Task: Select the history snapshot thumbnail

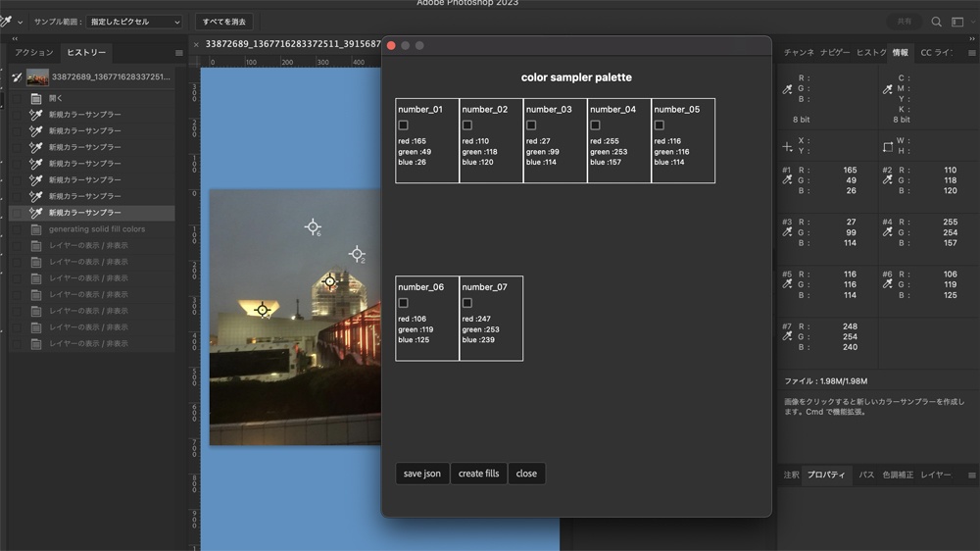Action: point(37,76)
